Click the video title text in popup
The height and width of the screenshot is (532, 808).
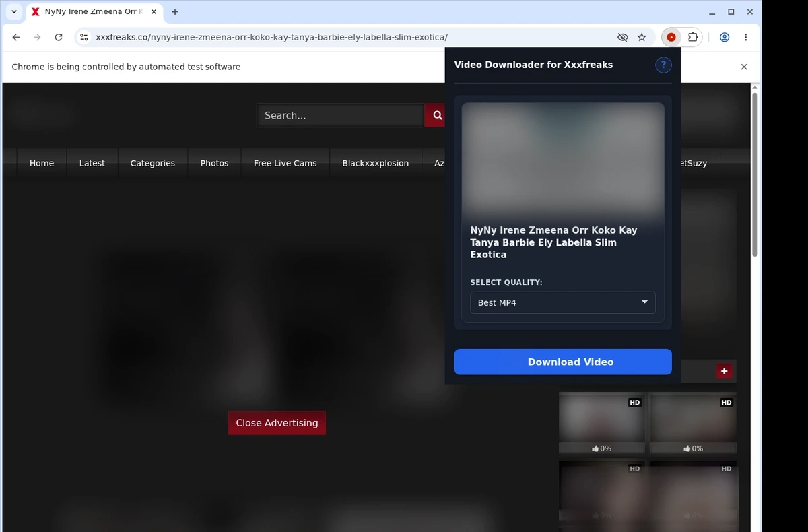pyautogui.click(x=553, y=242)
